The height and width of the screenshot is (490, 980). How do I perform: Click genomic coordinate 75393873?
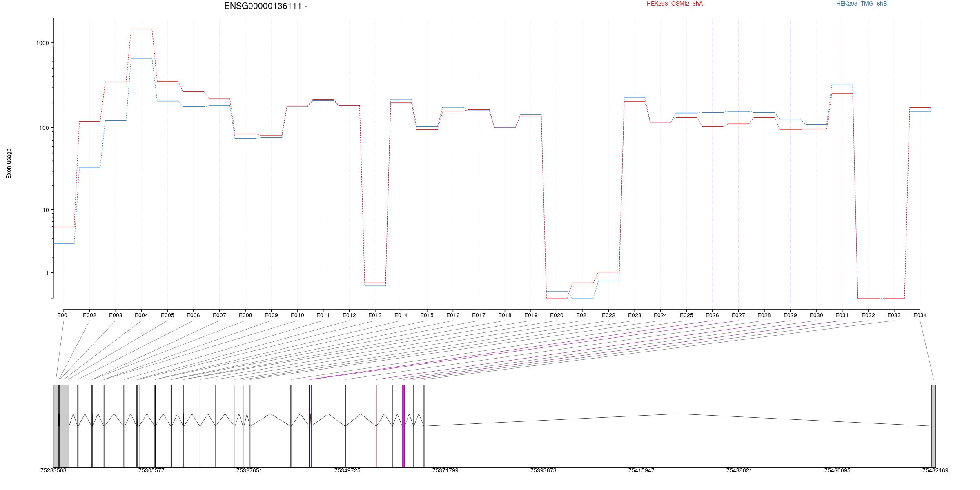point(543,470)
